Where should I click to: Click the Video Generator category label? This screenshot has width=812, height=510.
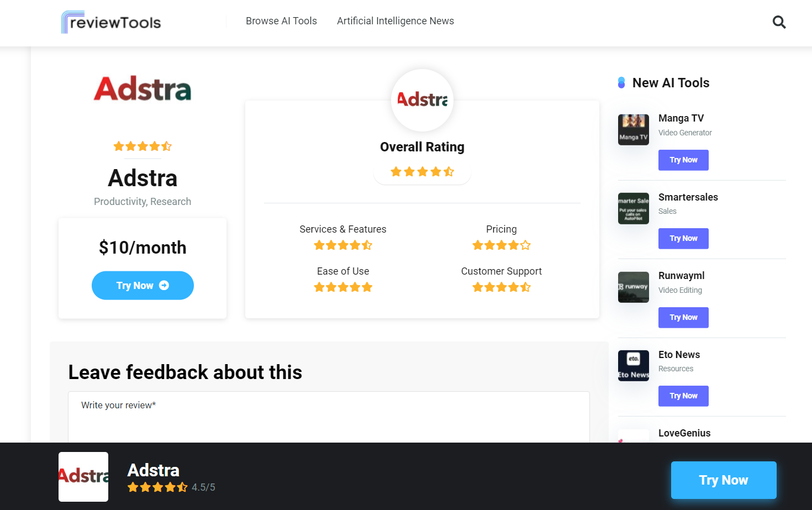click(685, 133)
